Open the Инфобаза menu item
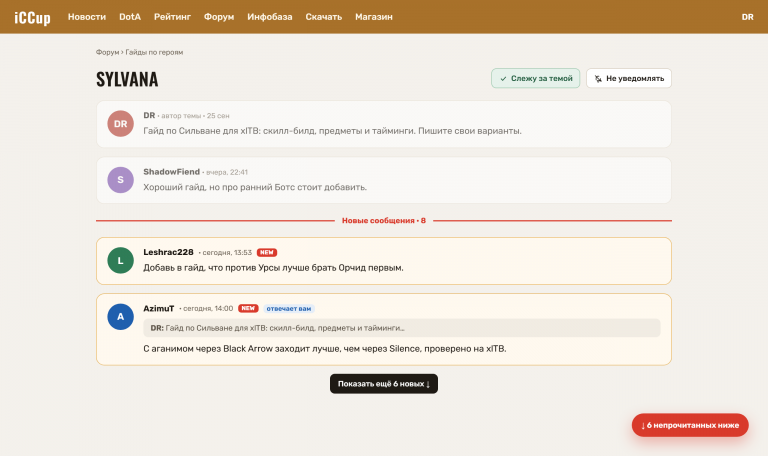 [270, 17]
